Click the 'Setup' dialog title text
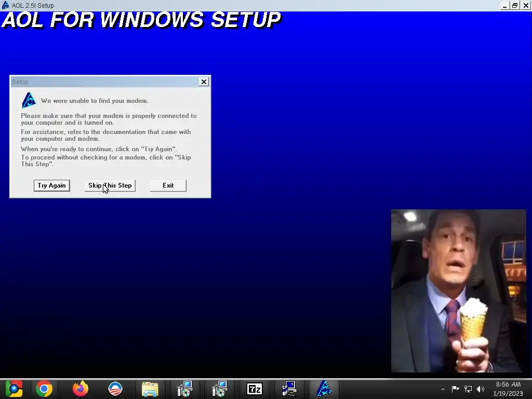This screenshot has height=399, width=532. [20, 82]
